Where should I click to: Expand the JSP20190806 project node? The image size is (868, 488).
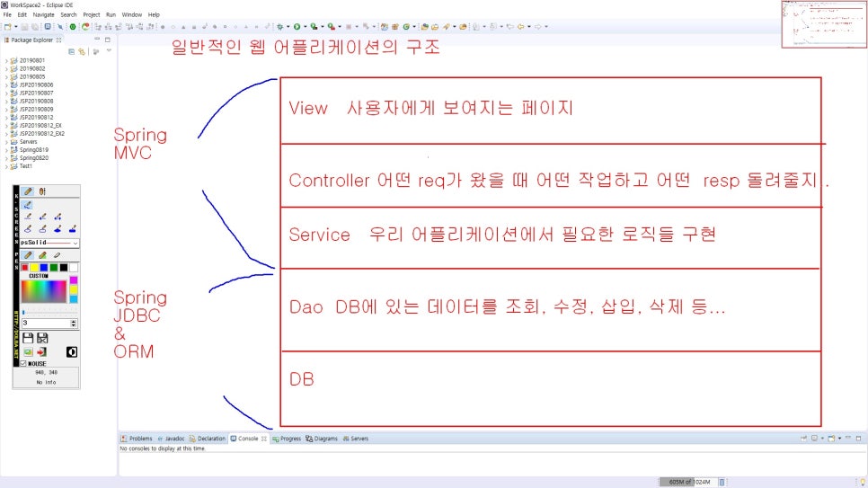pyautogui.click(x=6, y=84)
